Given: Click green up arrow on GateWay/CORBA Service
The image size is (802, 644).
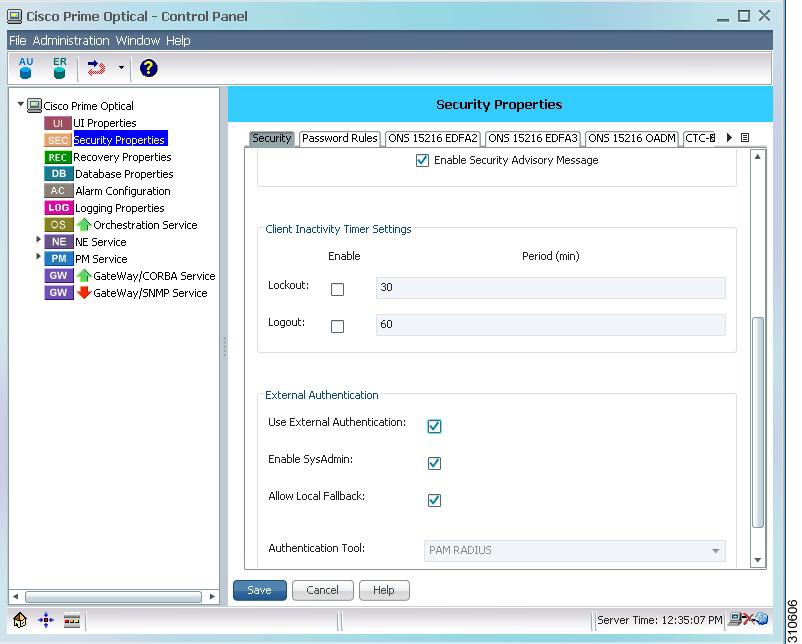Looking at the screenshot, I should [84, 276].
